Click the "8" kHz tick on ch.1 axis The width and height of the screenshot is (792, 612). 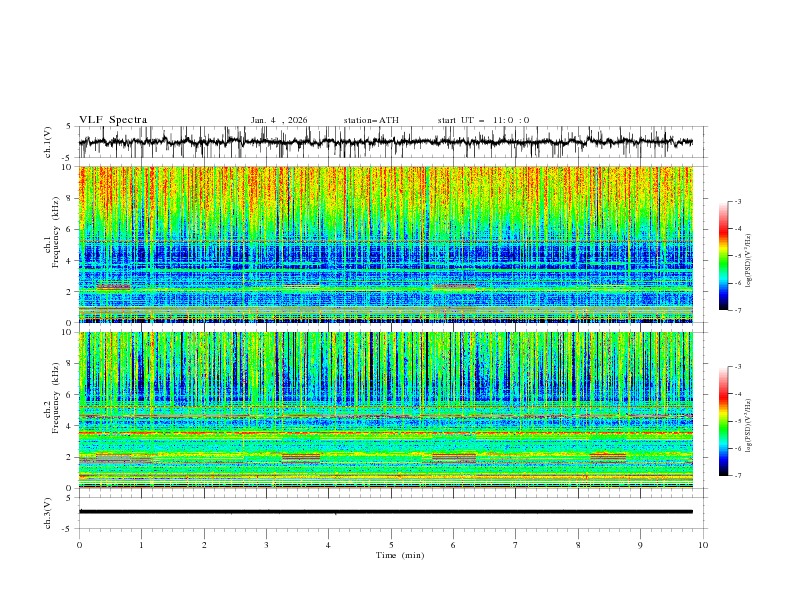[x=70, y=198]
